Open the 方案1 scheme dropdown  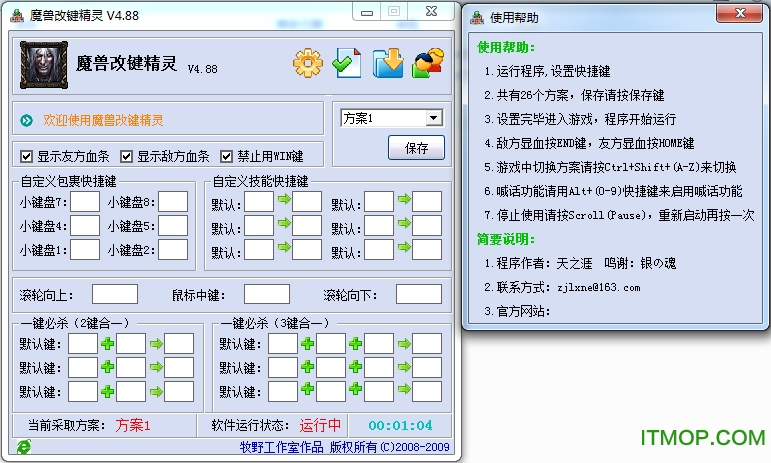click(433, 118)
